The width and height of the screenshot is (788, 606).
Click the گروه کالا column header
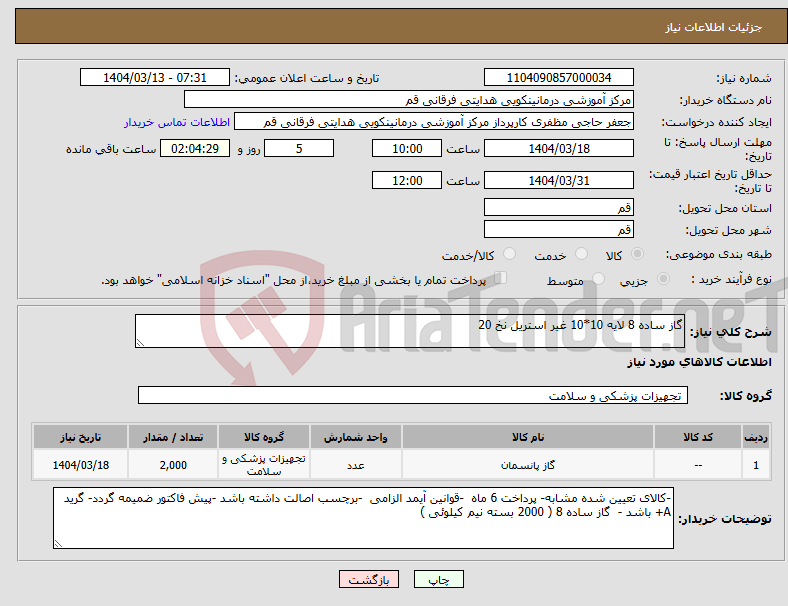(264, 437)
